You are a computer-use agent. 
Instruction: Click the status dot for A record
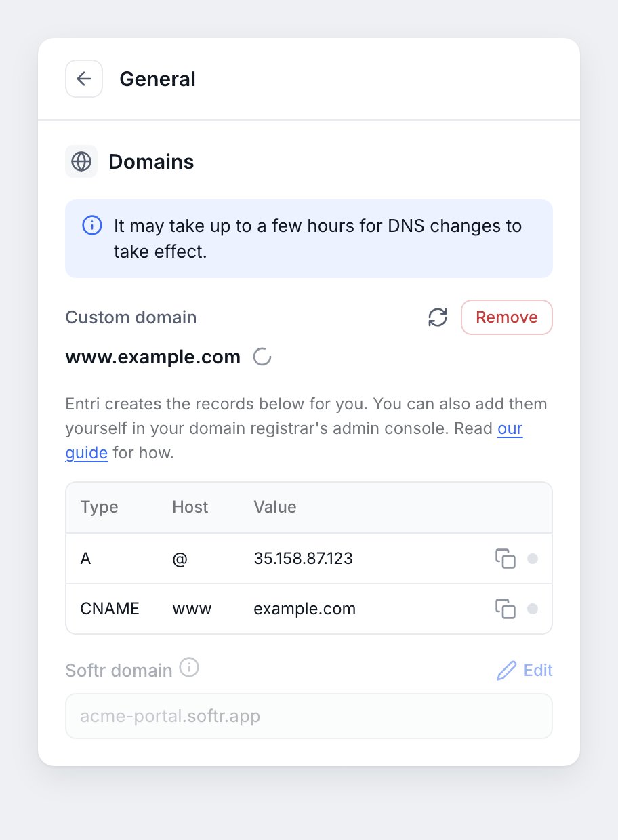[x=533, y=559]
